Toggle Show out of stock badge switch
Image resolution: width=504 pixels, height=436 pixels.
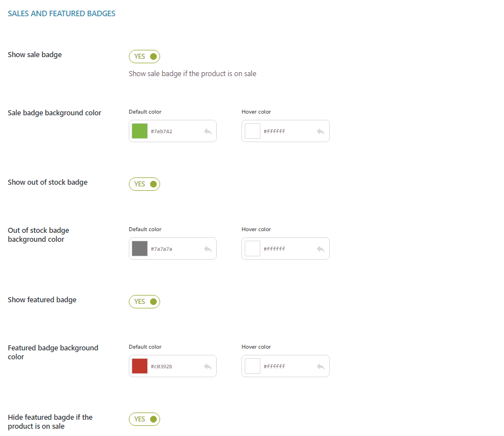tap(144, 184)
